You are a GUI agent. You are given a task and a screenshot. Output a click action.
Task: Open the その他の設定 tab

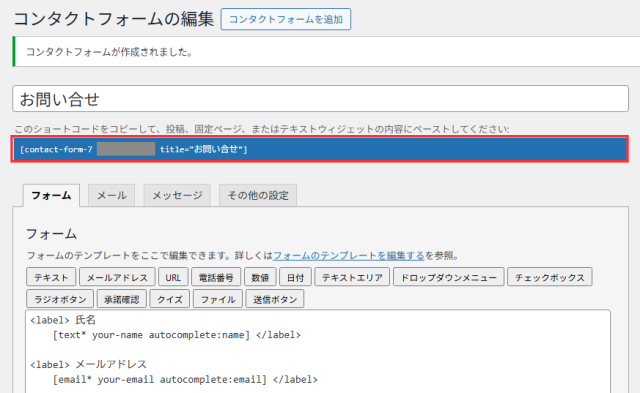click(258, 195)
